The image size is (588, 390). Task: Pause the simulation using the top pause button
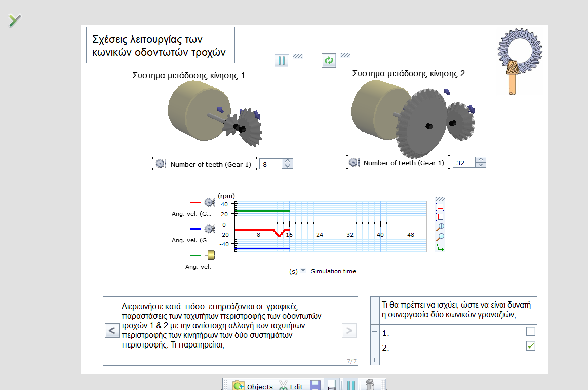(x=282, y=61)
